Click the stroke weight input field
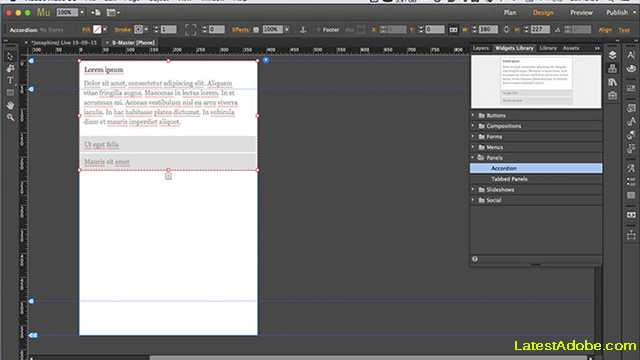The image size is (640, 360). click(x=168, y=29)
